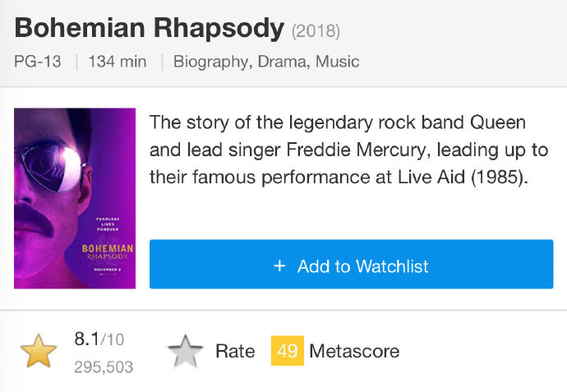Click the 134 min runtime text

118,62
